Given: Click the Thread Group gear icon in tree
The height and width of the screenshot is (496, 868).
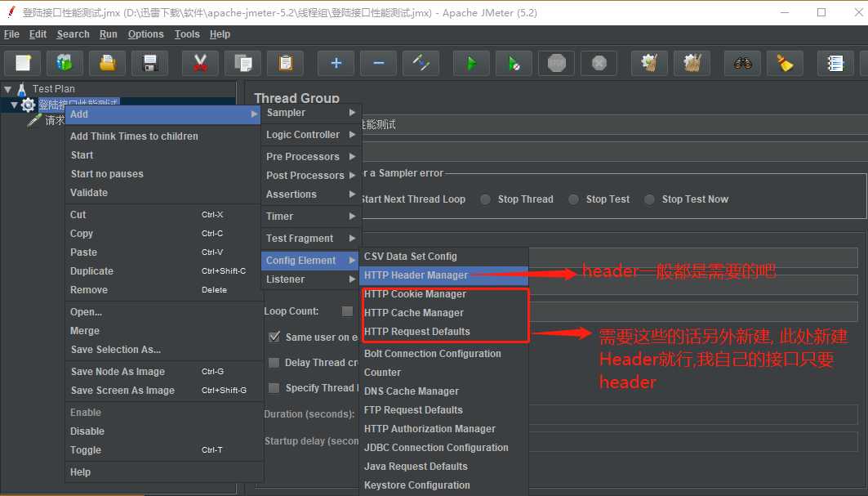Looking at the screenshot, I should [x=28, y=105].
